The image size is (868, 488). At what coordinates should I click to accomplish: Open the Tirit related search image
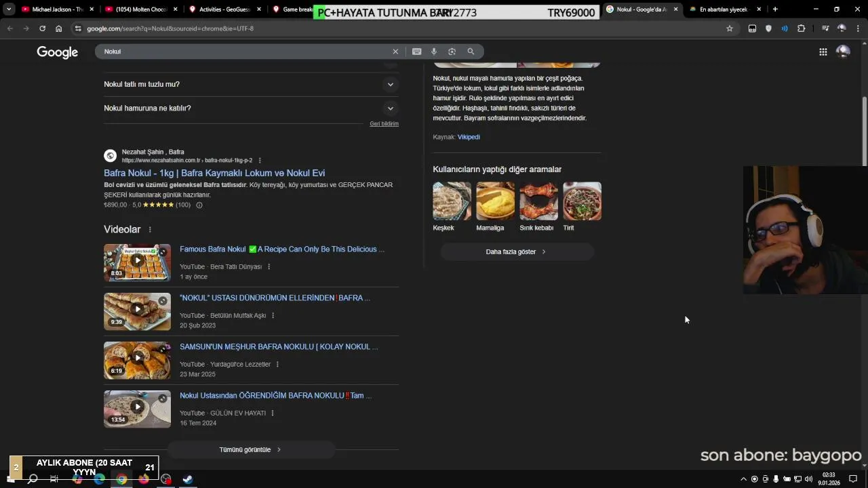[583, 201]
